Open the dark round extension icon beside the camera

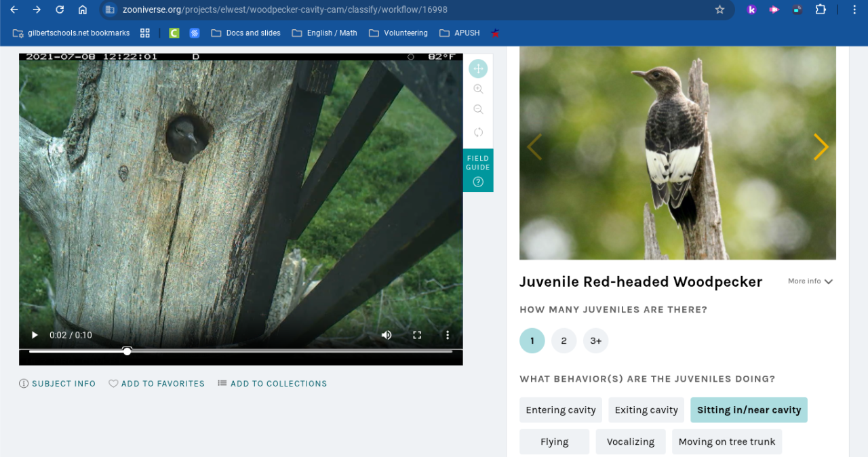pos(797,9)
